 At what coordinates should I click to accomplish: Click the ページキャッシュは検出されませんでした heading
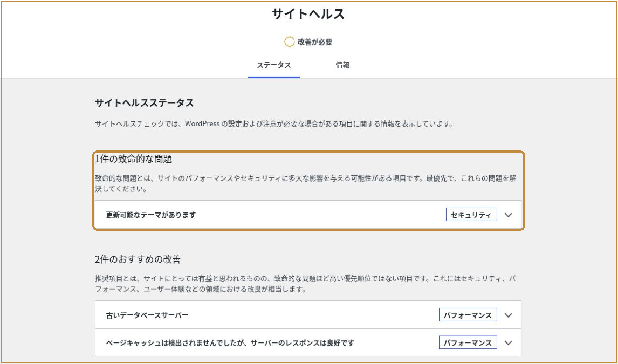point(230,343)
